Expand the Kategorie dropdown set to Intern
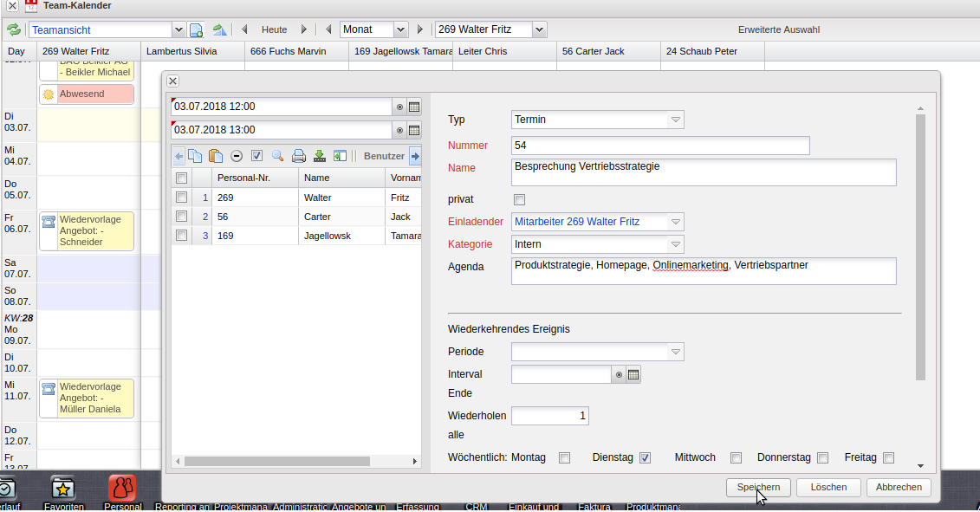Screen dimensions: 980x512 pos(676,245)
